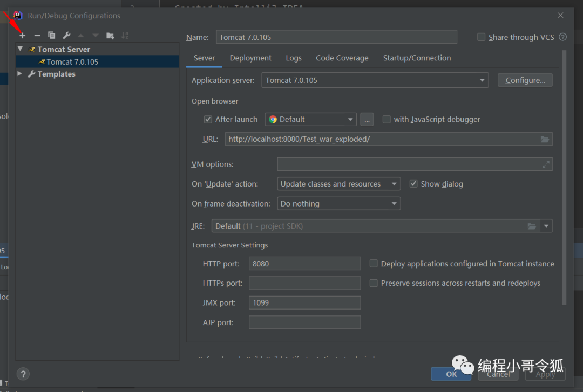Click the ellipsis button beside the browser dropdown
The width and height of the screenshot is (583, 392).
(367, 119)
